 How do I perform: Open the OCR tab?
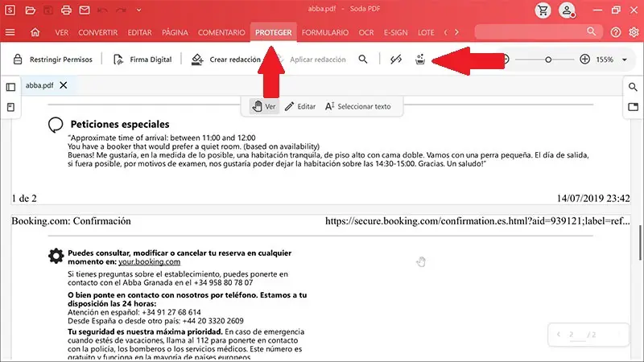point(366,32)
